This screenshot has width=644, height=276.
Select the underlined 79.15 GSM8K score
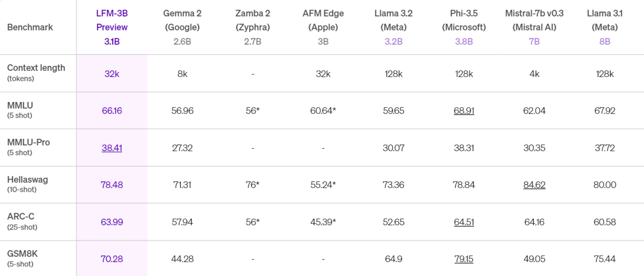point(464,259)
